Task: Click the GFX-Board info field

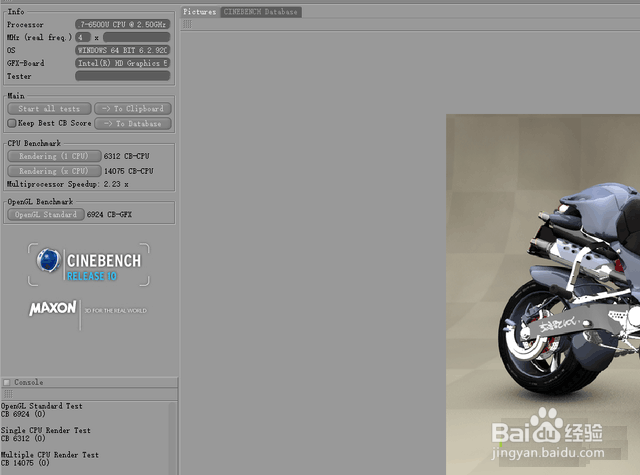Action: click(x=122, y=63)
